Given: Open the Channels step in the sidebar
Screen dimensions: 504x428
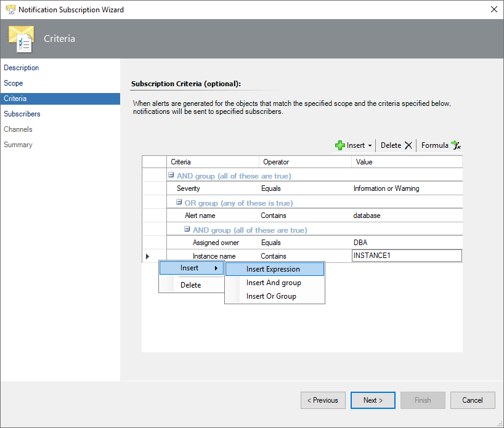Looking at the screenshot, I should tap(18, 129).
